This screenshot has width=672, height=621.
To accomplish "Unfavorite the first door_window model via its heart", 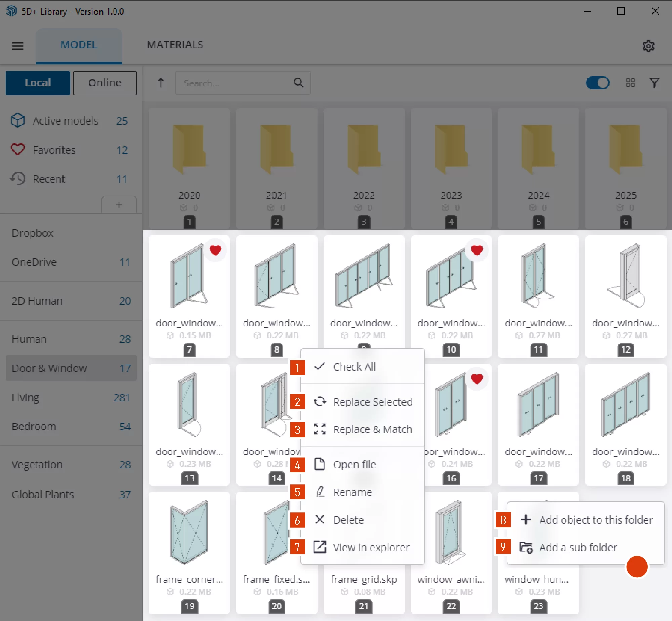I will click(215, 250).
